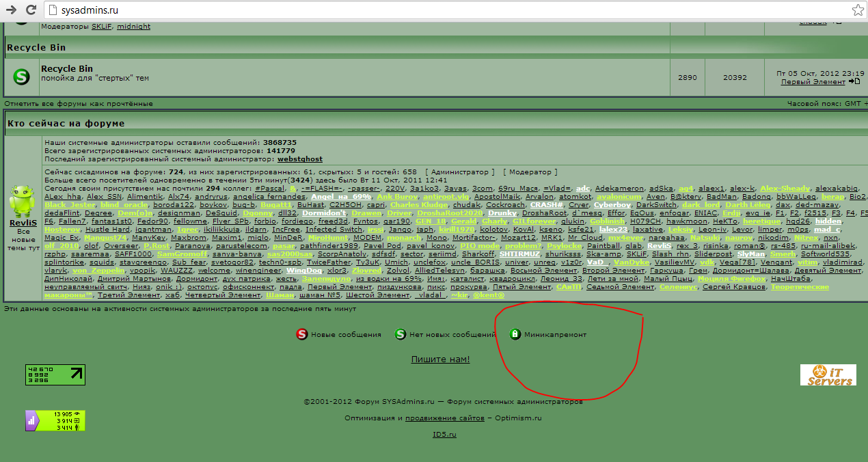Open user 'GILforever' profile
The width and height of the screenshot is (868, 462).
click(534, 221)
